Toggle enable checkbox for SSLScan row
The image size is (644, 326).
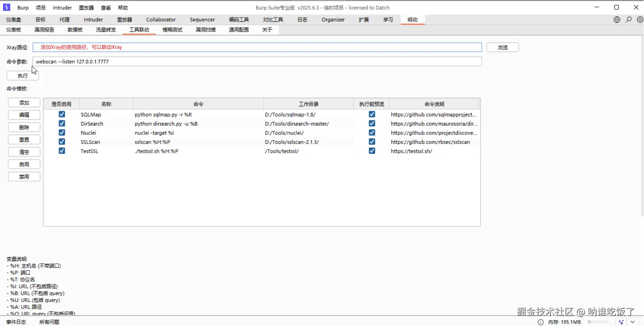click(62, 142)
